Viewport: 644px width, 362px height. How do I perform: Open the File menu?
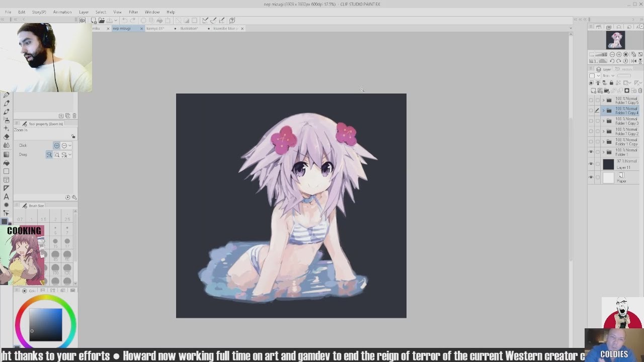8,12
